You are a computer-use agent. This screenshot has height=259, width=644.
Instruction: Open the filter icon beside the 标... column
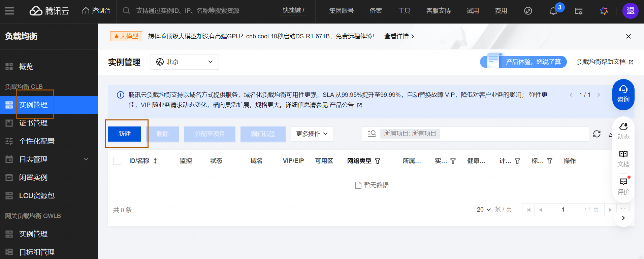(550, 161)
